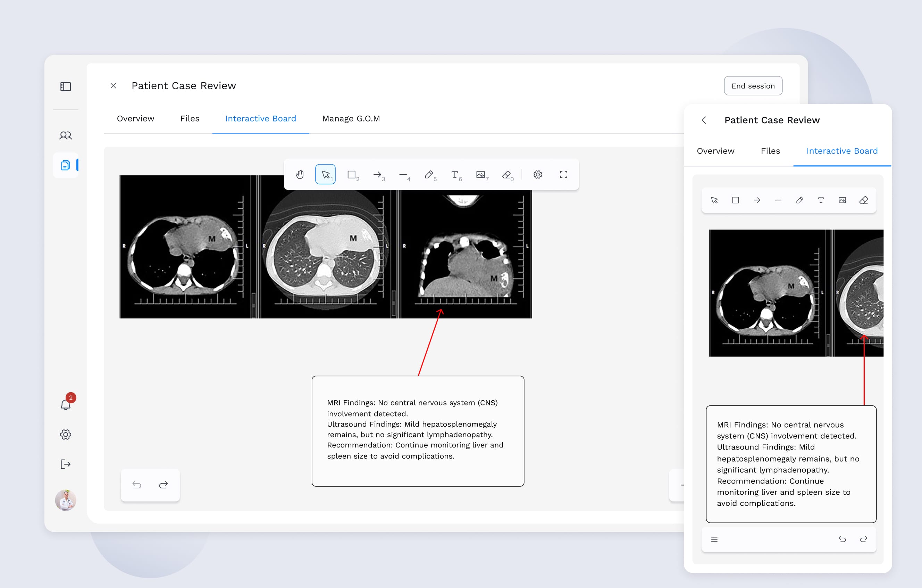Viewport: 922px width, 588px height.
Task: Choose the rectangle shape tool in main toolbar
Action: click(x=352, y=175)
